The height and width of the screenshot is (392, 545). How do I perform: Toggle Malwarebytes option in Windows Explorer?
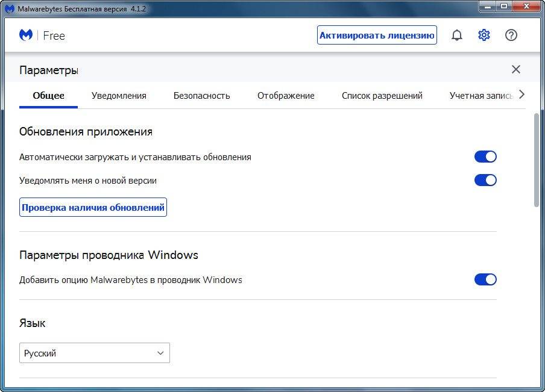(x=485, y=279)
